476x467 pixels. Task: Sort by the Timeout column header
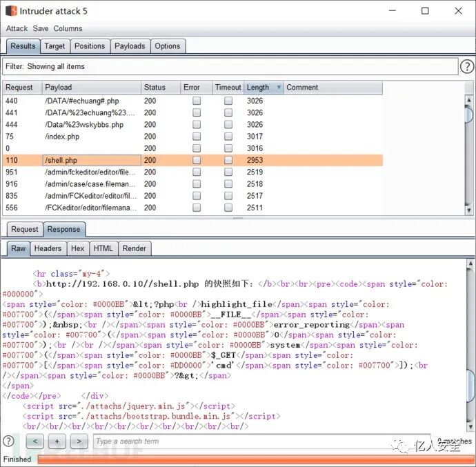point(228,88)
